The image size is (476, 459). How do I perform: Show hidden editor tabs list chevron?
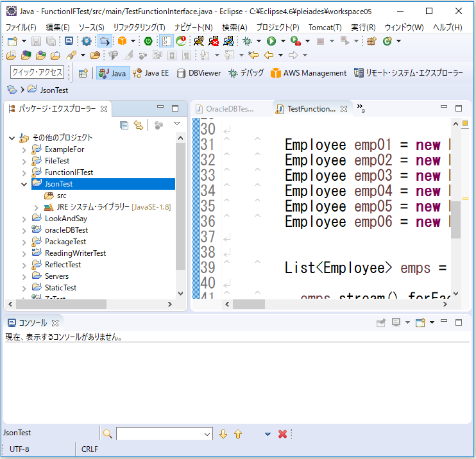point(361,108)
